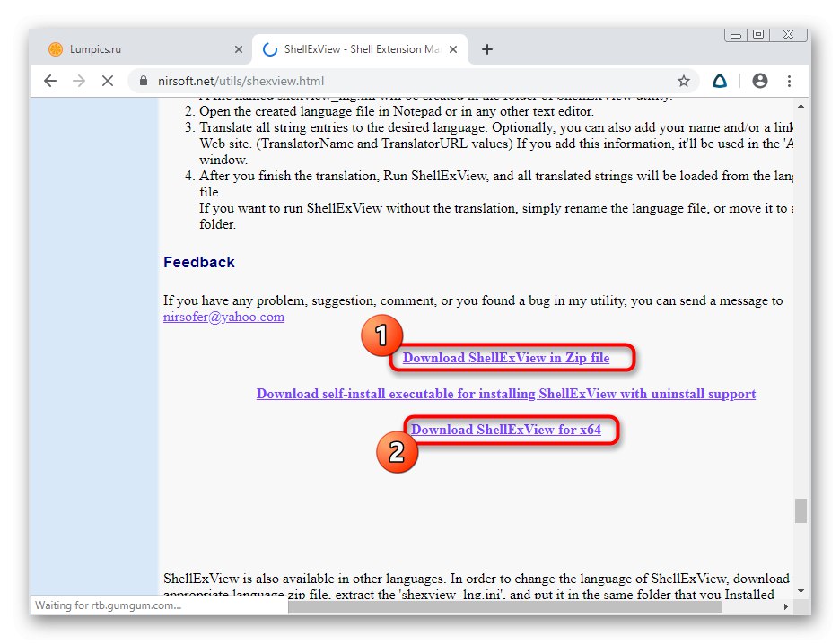This screenshot has height=644, width=840.
Task: Click the vertical scrollbar up arrow
Action: click(801, 107)
